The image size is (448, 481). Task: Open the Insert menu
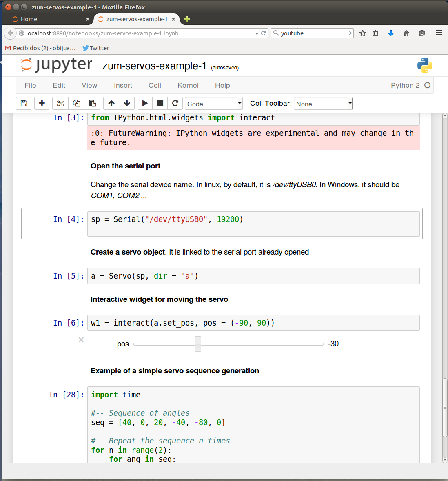(123, 85)
